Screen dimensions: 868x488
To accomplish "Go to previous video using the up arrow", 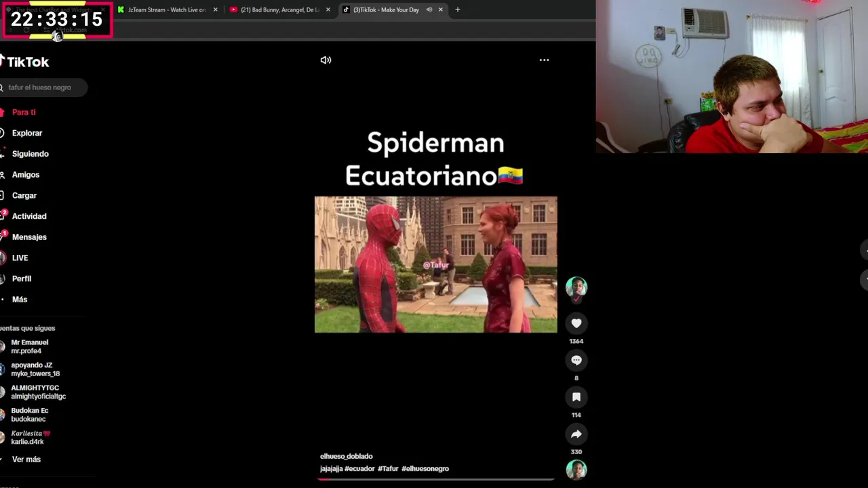I will [865, 250].
